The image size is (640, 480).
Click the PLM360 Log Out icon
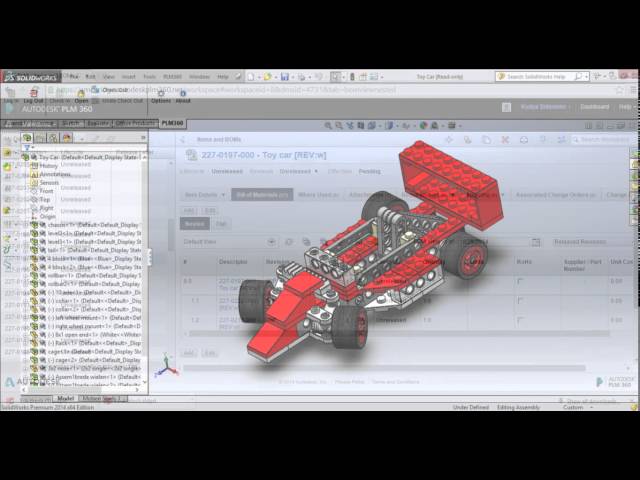(34, 96)
